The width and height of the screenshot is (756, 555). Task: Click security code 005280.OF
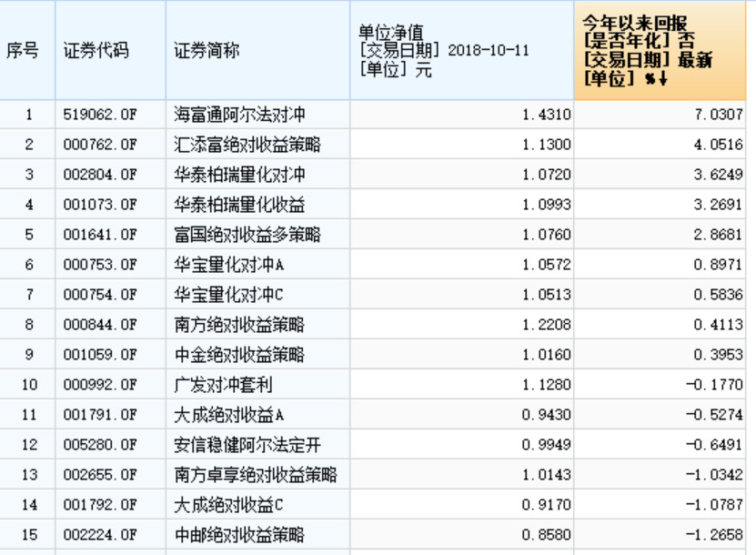[x=100, y=445]
